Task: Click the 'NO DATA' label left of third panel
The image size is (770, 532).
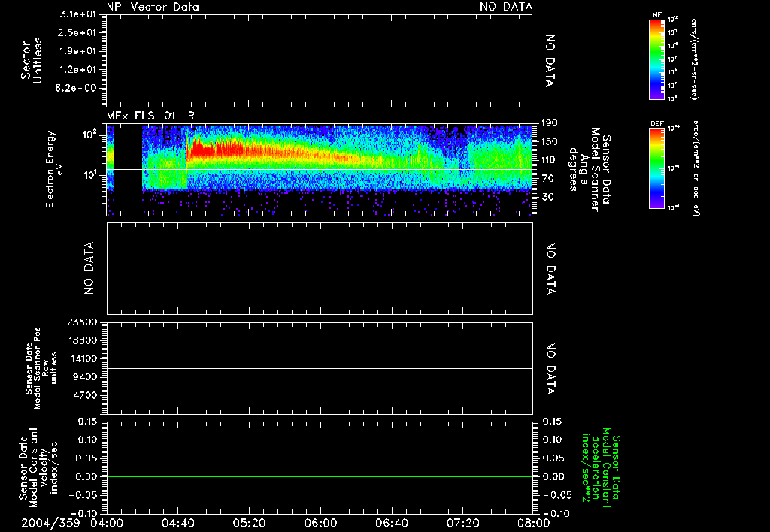Action: (89, 268)
